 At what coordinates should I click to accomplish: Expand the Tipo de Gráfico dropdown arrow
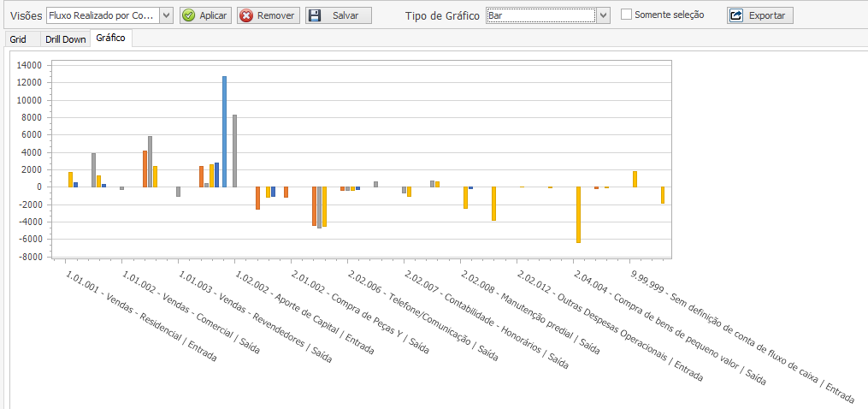(x=604, y=15)
